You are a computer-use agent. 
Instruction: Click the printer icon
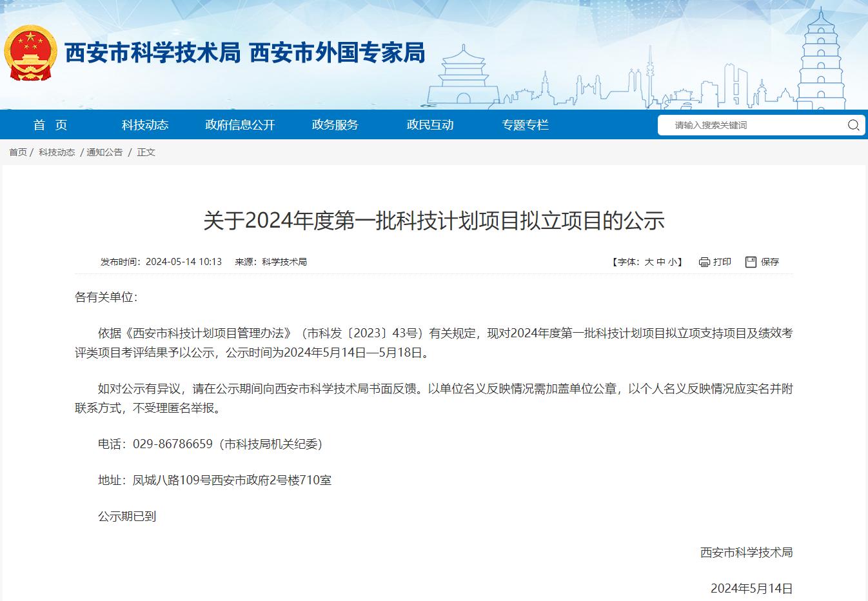click(x=704, y=262)
